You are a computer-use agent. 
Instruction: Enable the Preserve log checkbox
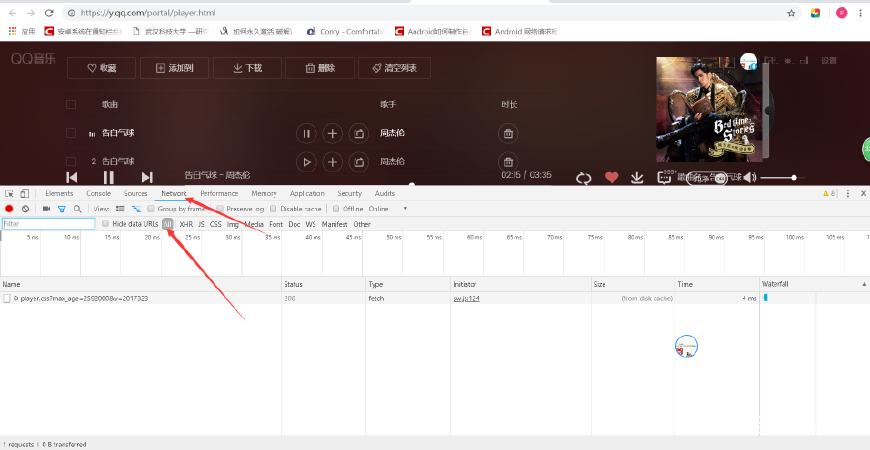click(220, 209)
